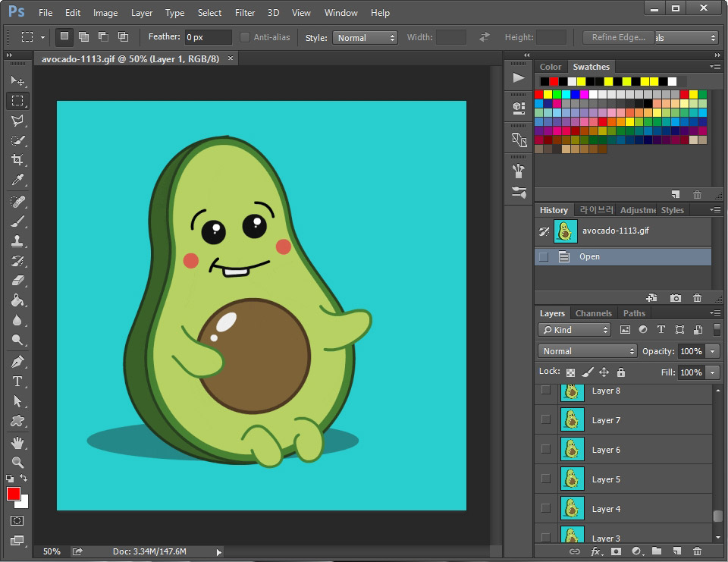Change the screen mode icon

click(x=17, y=540)
